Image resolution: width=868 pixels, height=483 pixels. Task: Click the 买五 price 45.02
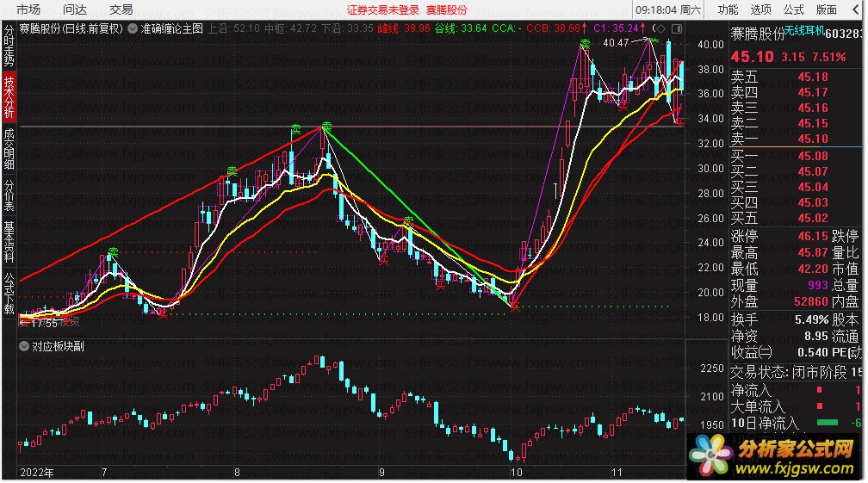tap(813, 218)
